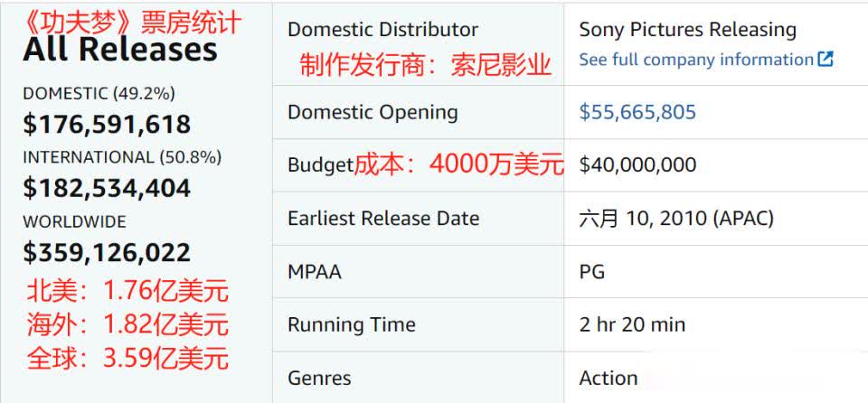The image size is (868, 403).
Task: Click the MPAA row label
Action: (x=315, y=272)
